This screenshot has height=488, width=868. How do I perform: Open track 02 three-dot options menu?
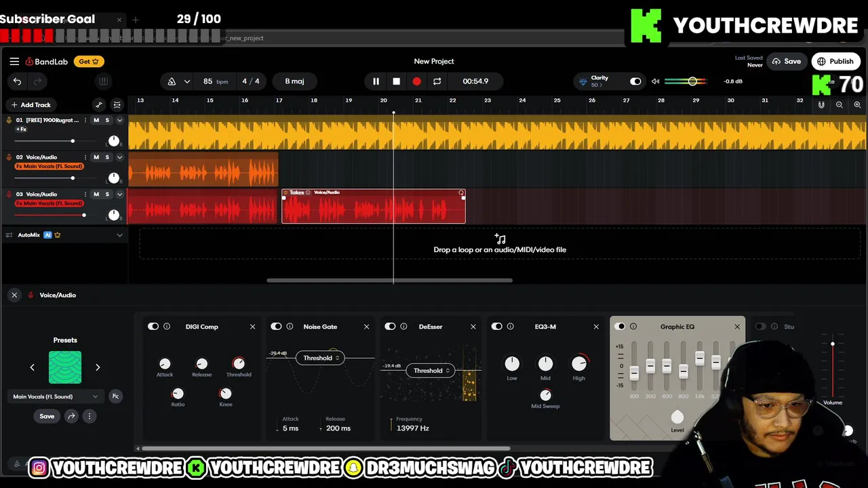[85, 157]
